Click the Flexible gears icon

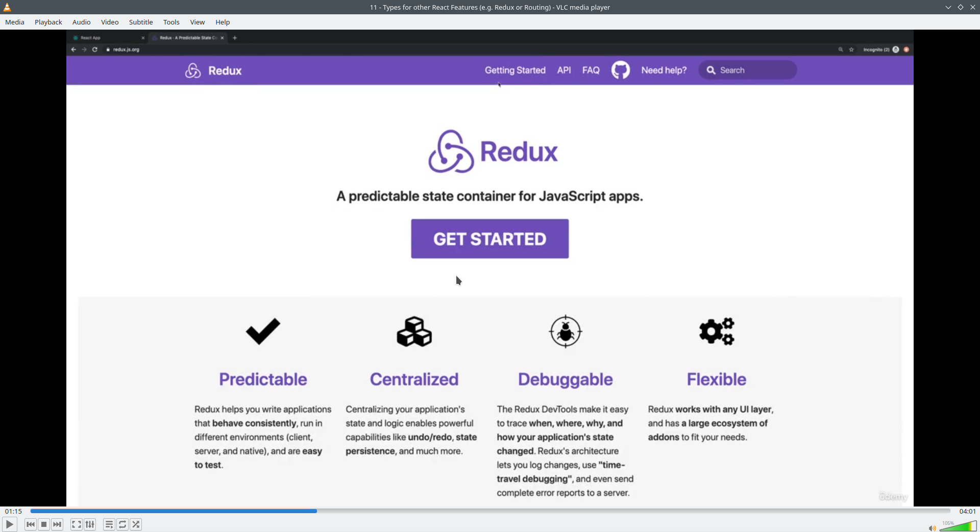[717, 331]
